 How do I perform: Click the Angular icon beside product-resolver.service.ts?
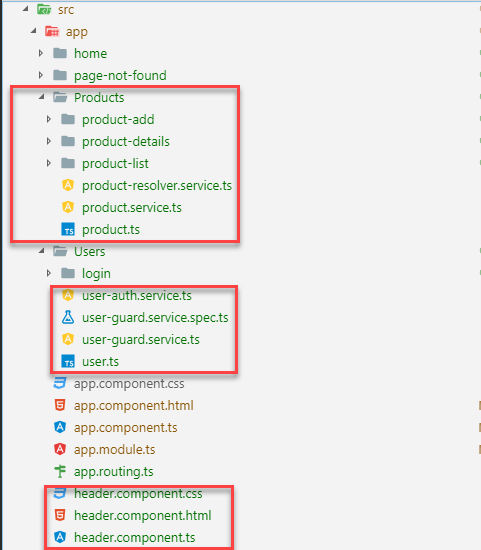click(x=68, y=185)
